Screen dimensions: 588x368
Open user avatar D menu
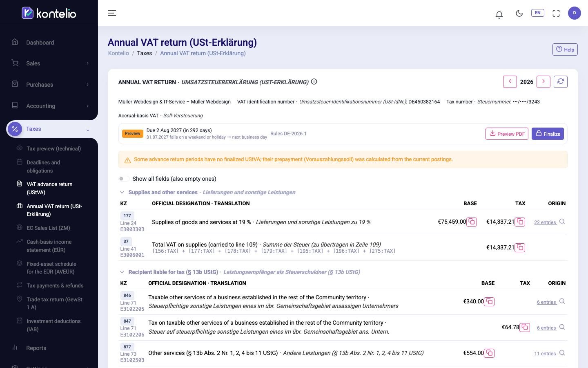[575, 13]
